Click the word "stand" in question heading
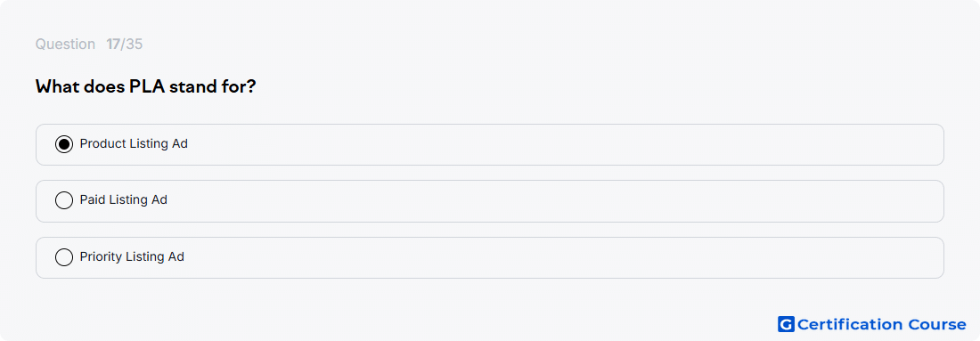 click(192, 86)
